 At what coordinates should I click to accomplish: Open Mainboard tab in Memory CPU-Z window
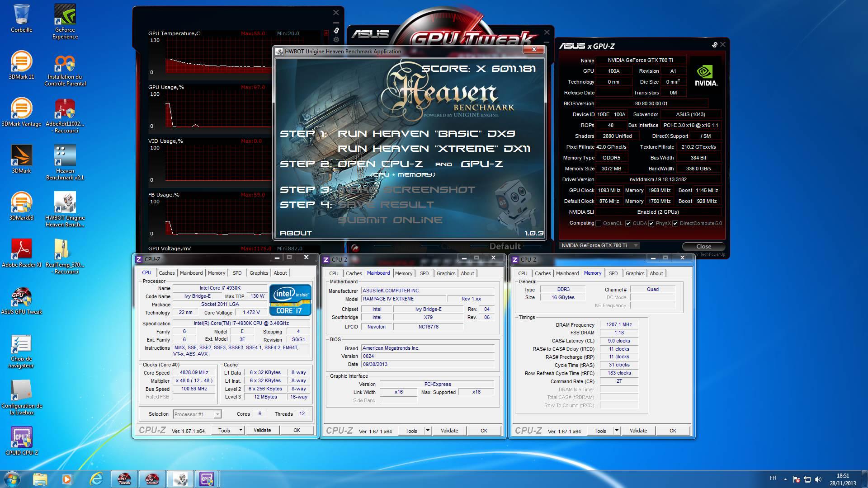click(x=567, y=273)
